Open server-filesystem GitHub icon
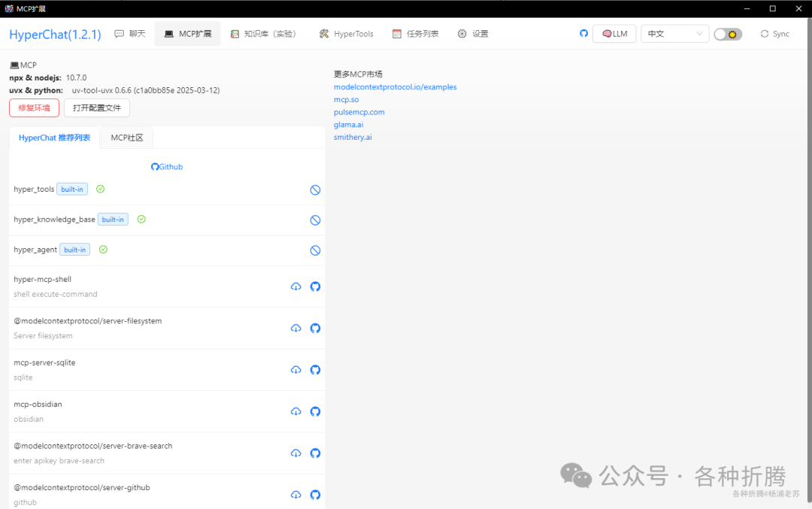The height and width of the screenshot is (509, 812). [315, 329]
